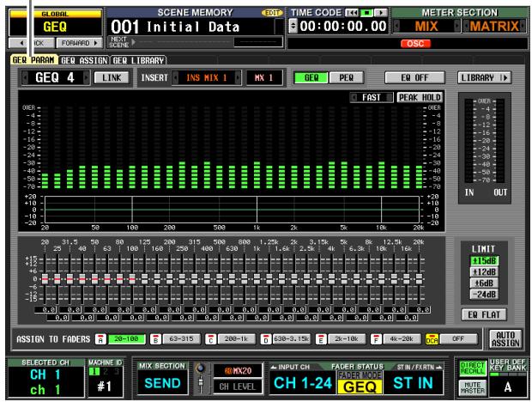Click the fader C icon in Assign to Faders

pos(211,339)
